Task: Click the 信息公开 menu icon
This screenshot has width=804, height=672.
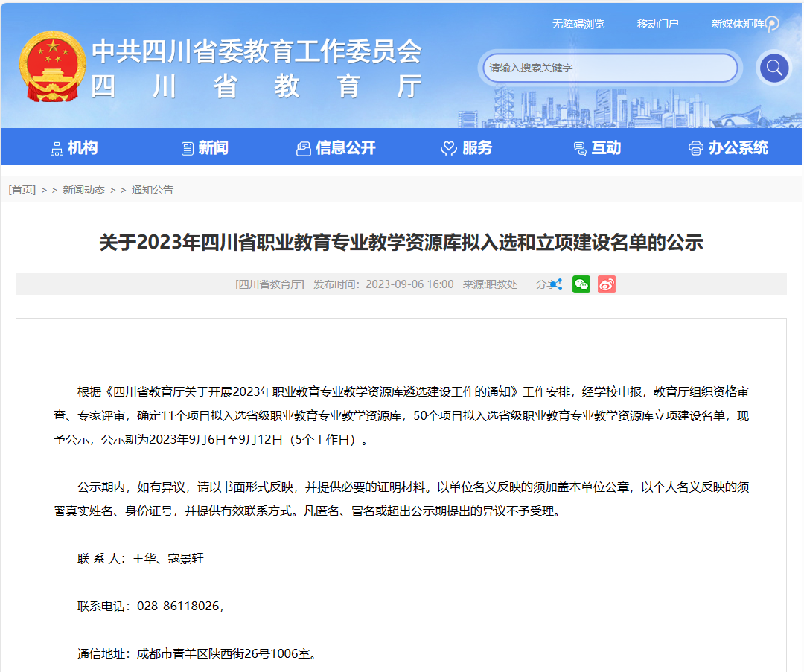Action: tap(303, 148)
